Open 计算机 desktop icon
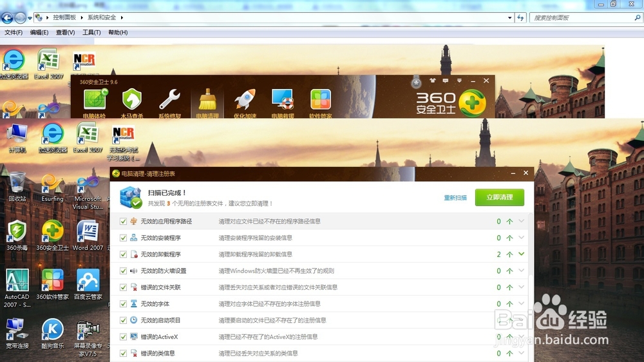The image size is (644, 362). [x=17, y=138]
